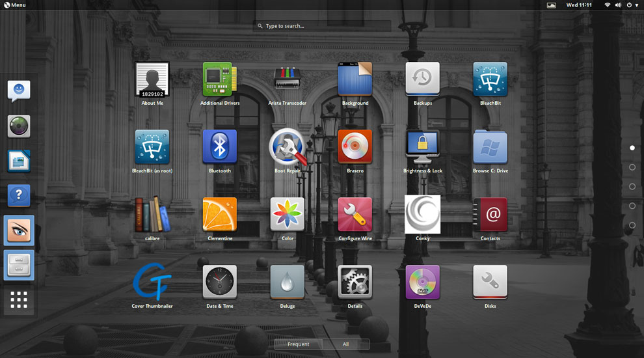The height and width of the screenshot is (358, 644).
Task: Open the volume speaker indicator
Action: (618, 5)
